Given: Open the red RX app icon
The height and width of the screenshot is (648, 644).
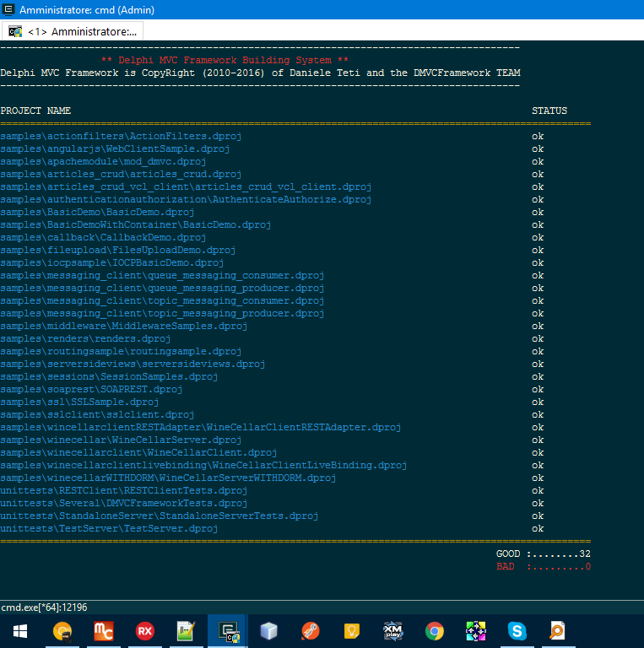Looking at the screenshot, I should coord(144,631).
